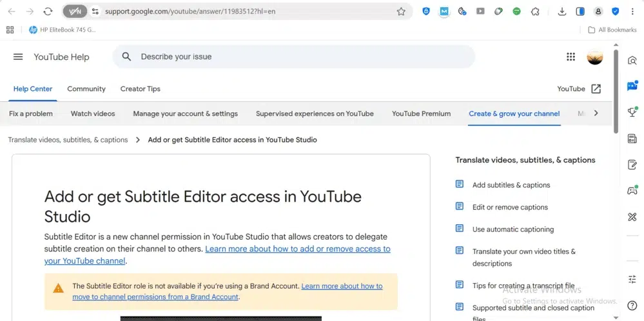Open the sidebar trophy icon
The image size is (644, 321).
click(632, 112)
